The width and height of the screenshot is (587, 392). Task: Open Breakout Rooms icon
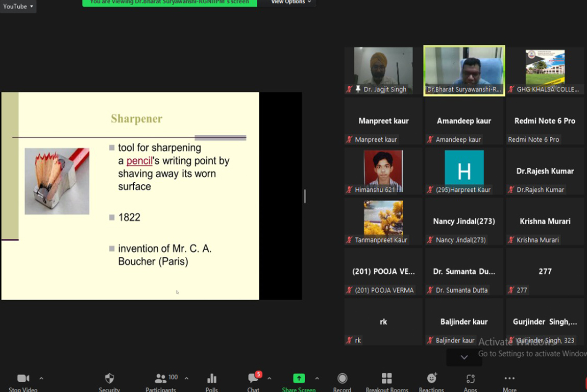click(x=387, y=378)
